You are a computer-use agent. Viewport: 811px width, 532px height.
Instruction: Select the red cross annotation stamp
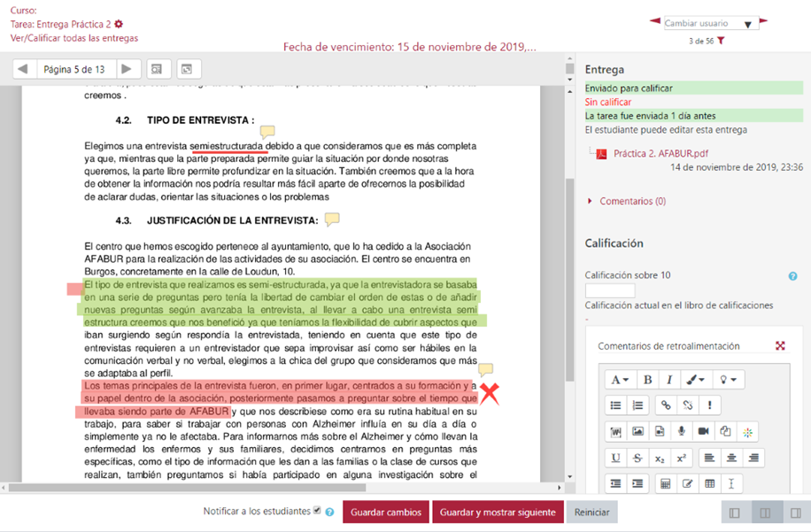pos(489,395)
